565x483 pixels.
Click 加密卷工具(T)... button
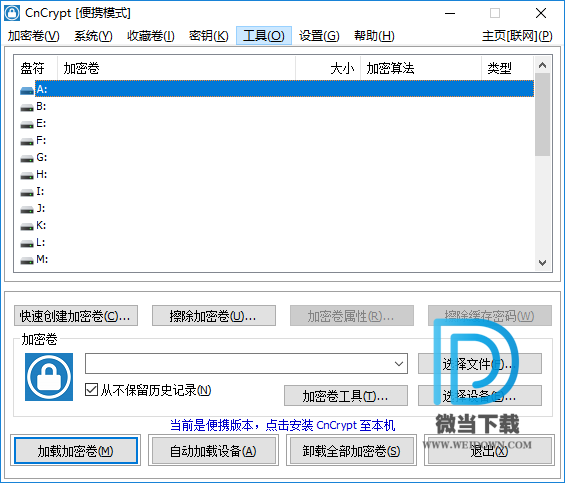346,396
